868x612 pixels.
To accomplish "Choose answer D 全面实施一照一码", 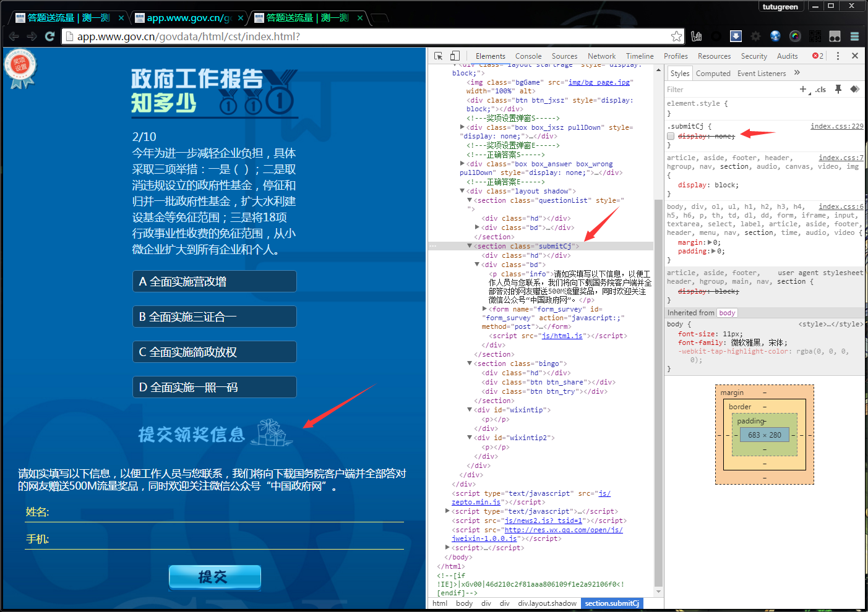I will pyautogui.click(x=214, y=387).
